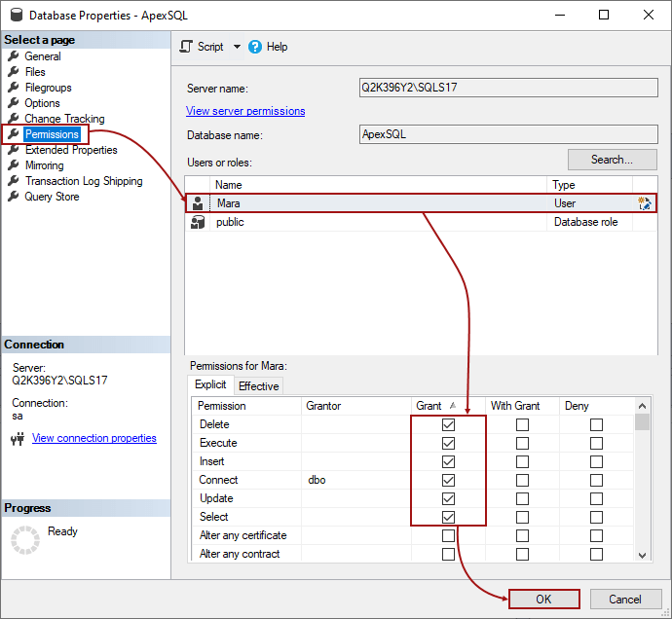Click the blue Help question mark icon
The width and height of the screenshot is (672, 619).
(255, 47)
